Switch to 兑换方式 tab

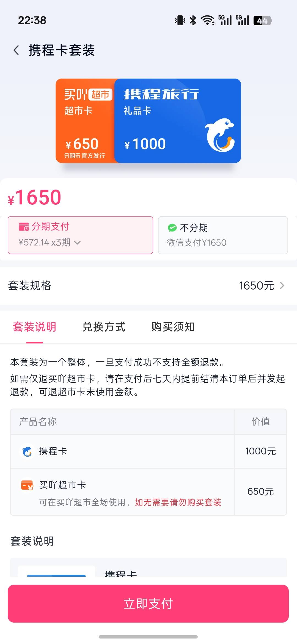[104, 327]
